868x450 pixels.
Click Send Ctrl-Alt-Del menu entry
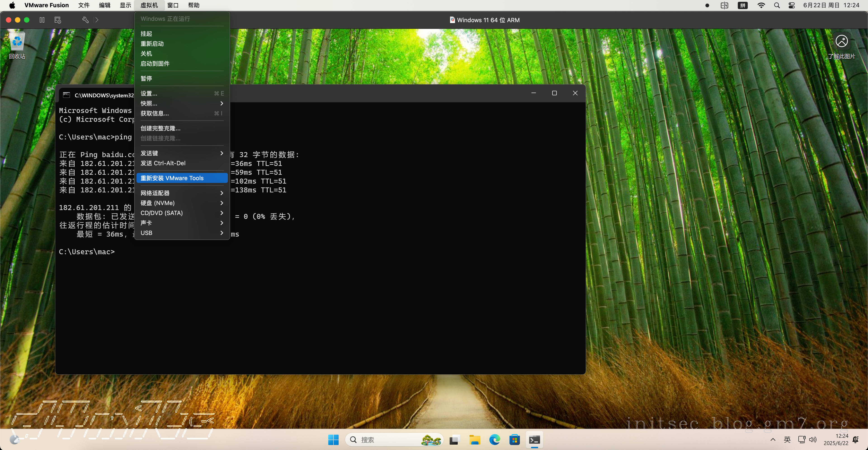pos(163,163)
